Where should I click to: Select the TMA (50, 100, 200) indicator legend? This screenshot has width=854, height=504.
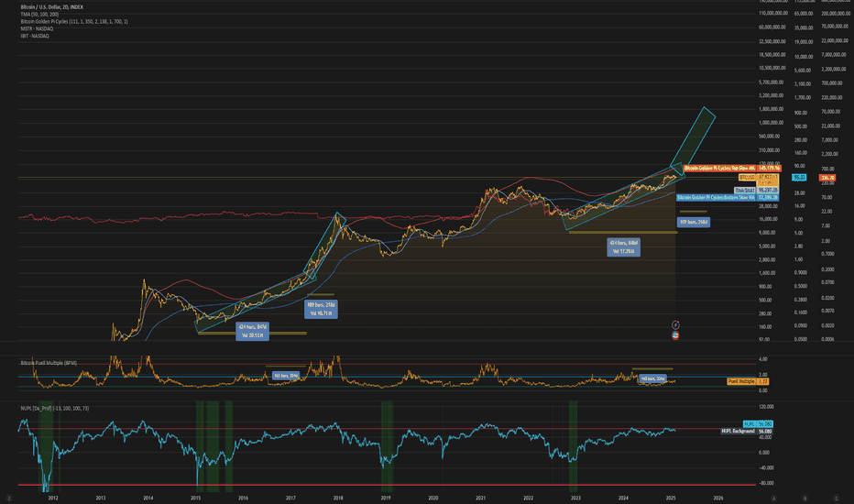click(39, 14)
